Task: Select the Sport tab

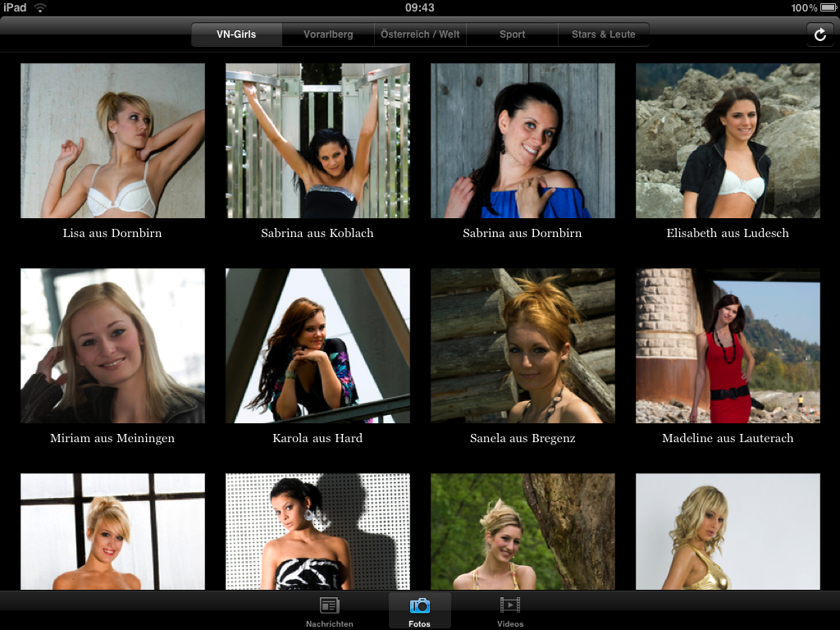Action: (x=512, y=34)
